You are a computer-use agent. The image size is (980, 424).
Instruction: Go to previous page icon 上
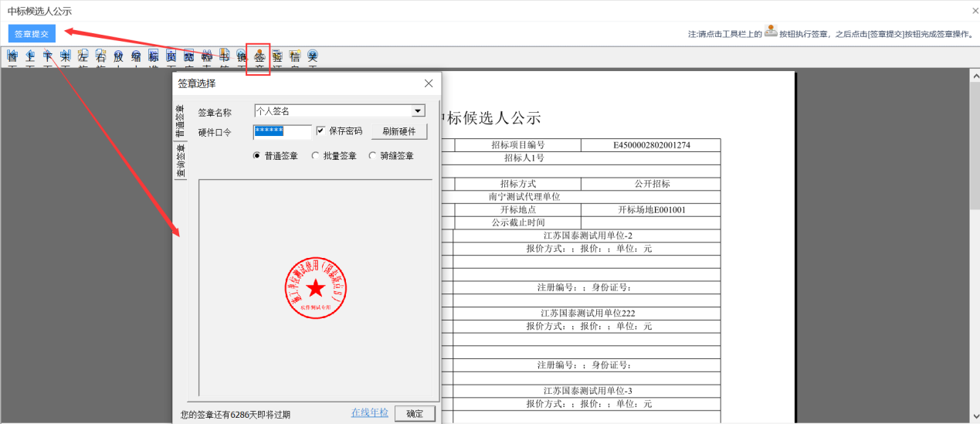[30, 56]
